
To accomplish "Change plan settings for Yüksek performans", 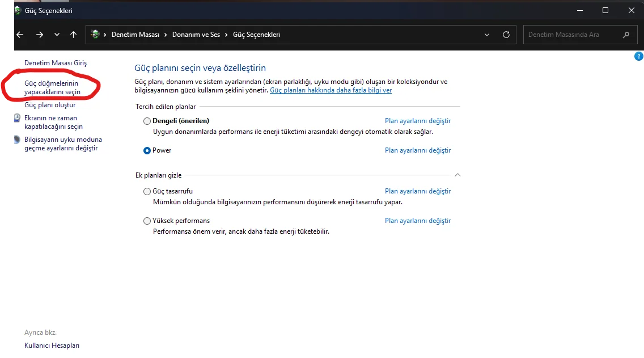I will point(418,221).
